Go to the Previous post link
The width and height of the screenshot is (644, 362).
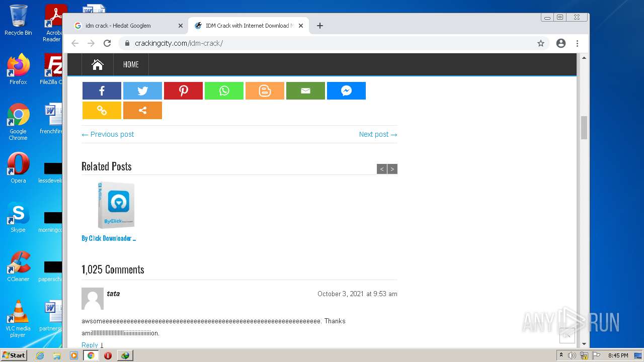(108, 134)
